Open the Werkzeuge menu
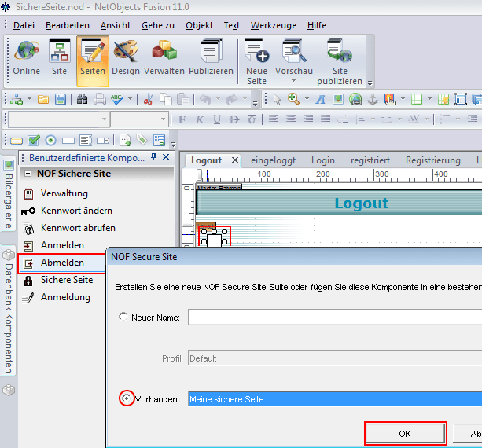The width and height of the screenshot is (482, 448). pos(274,25)
